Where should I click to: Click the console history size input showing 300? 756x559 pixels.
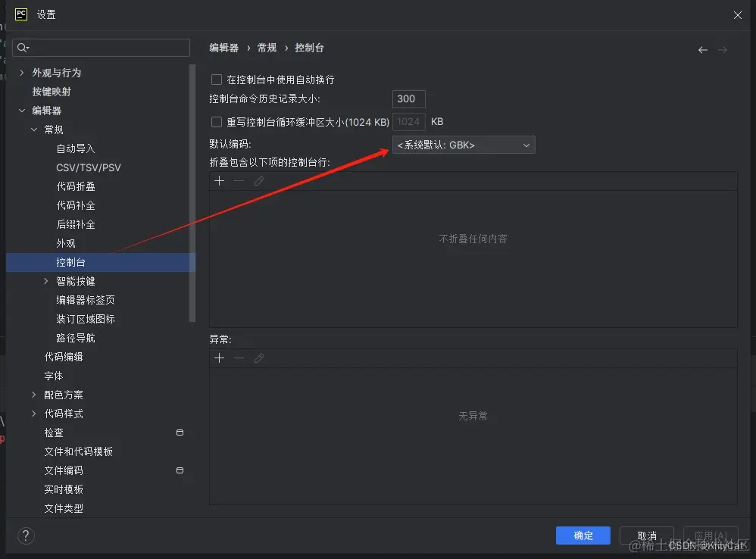tap(408, 98)
